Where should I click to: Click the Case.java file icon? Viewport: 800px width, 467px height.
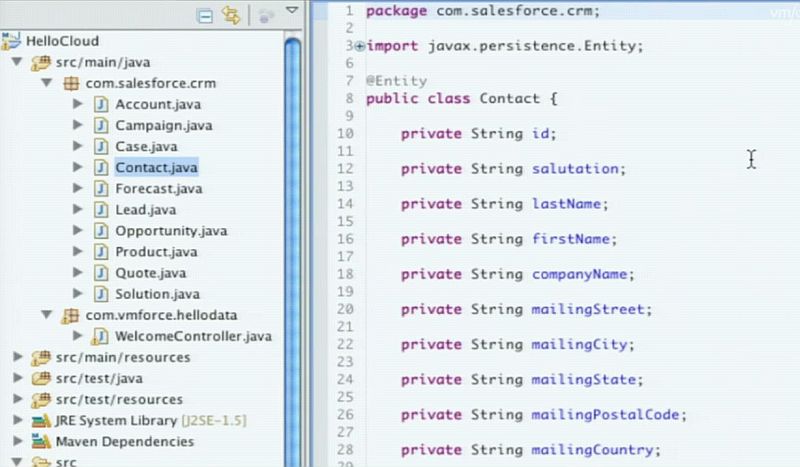tap(101, 146)
